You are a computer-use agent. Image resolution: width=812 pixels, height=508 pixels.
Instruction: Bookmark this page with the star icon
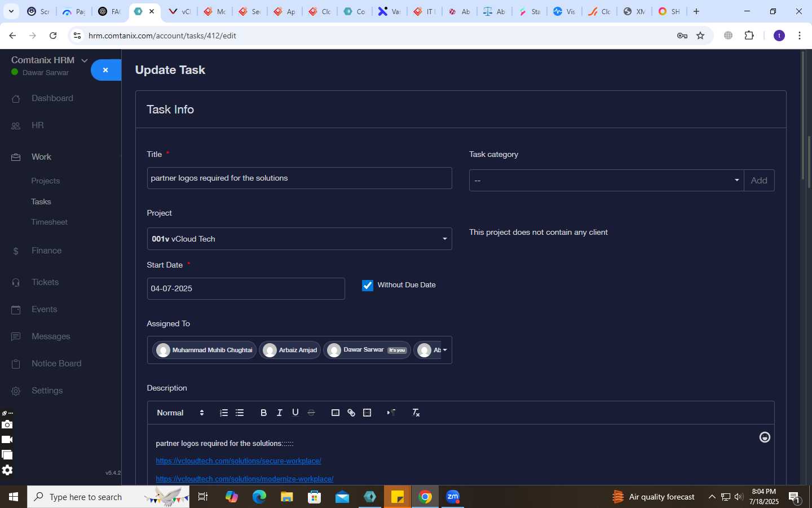700,36
